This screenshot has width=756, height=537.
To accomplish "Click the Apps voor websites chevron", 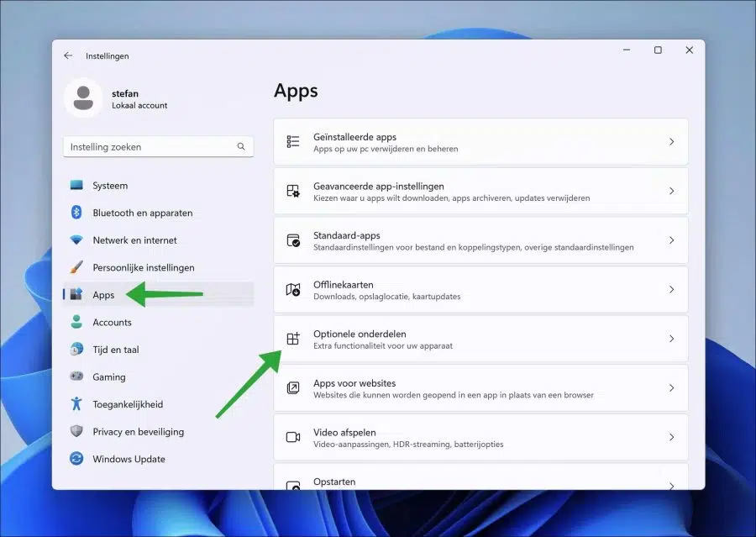I will coord(672,388).
